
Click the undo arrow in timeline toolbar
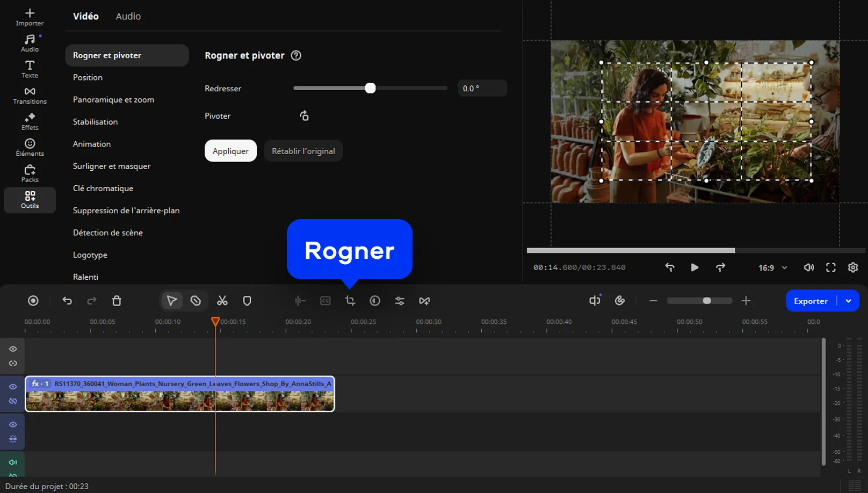pyautogui.click(x=67, y=301)
